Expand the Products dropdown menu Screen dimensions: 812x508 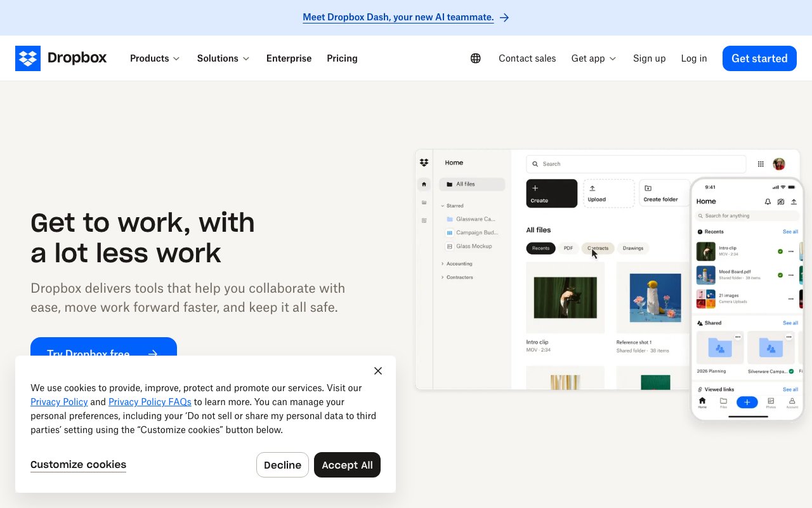pos(155,58)
